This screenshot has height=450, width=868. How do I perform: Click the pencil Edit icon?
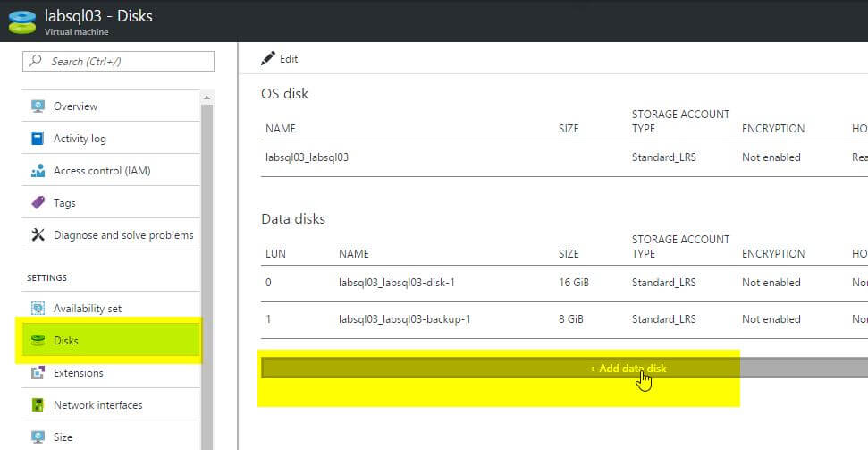tap(268, 58)
